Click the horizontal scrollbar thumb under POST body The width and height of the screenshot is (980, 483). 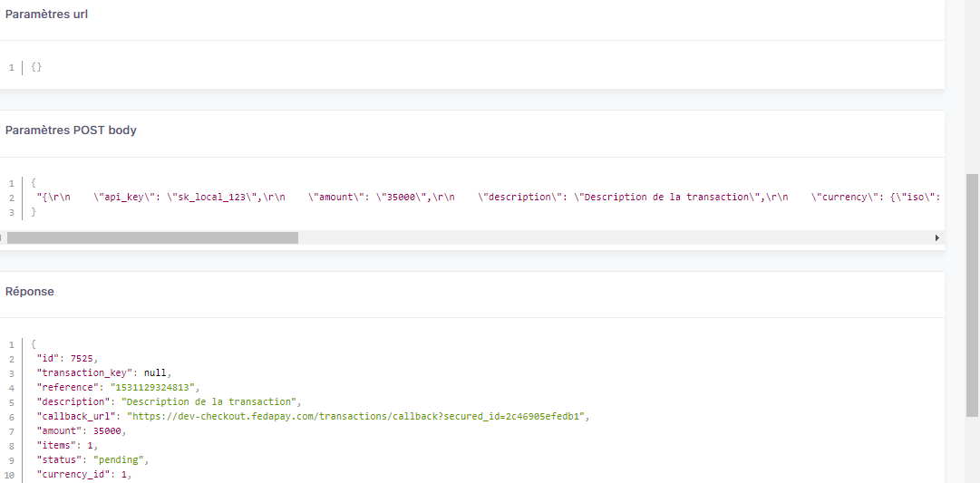click(152, 237)
